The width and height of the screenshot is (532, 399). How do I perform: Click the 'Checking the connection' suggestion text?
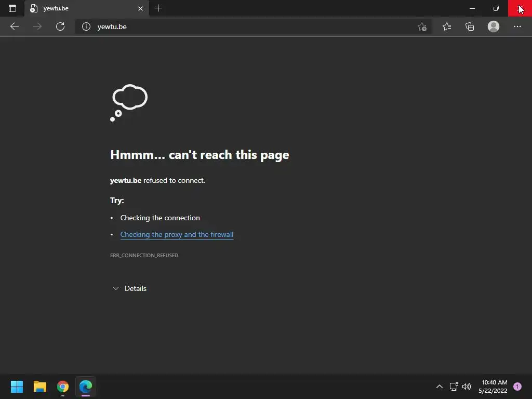click(160, 218)
